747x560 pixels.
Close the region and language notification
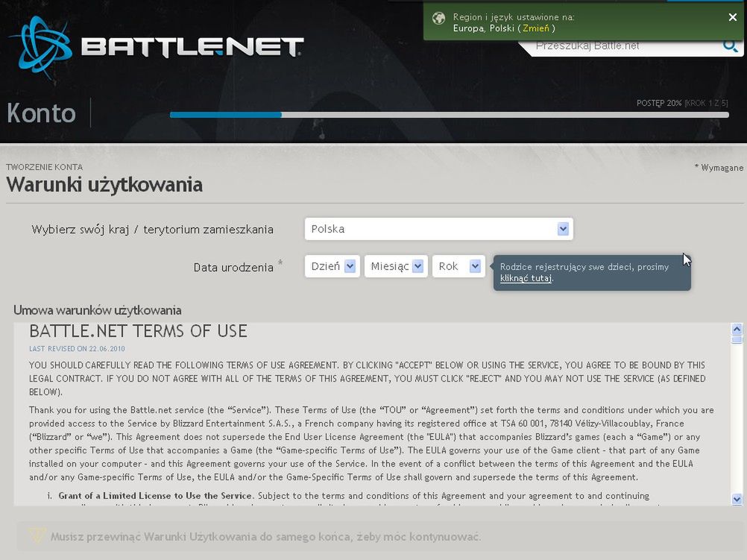(x=733, y=17)
